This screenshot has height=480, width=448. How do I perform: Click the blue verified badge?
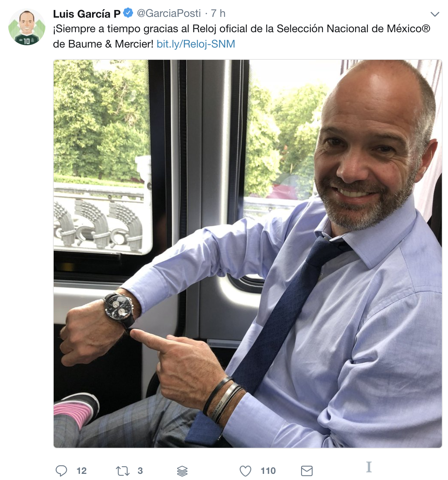click(x=128, y=13)
